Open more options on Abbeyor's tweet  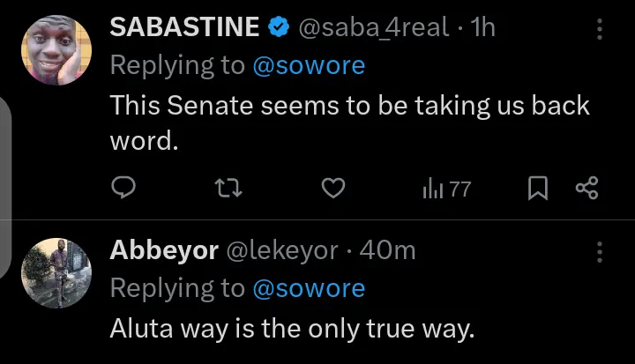coord(600,251)
